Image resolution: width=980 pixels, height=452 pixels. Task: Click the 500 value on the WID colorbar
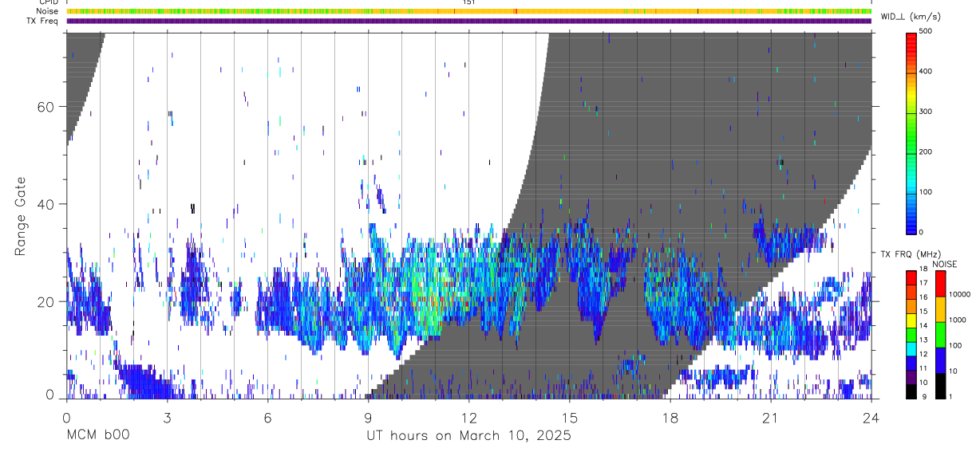[926, 31]
